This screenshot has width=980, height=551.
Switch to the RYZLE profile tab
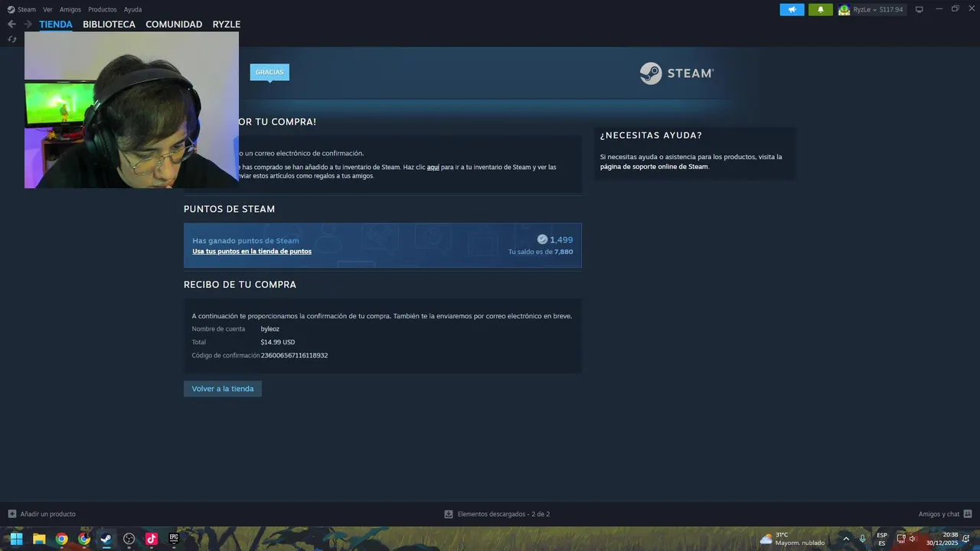click(227, 24)
